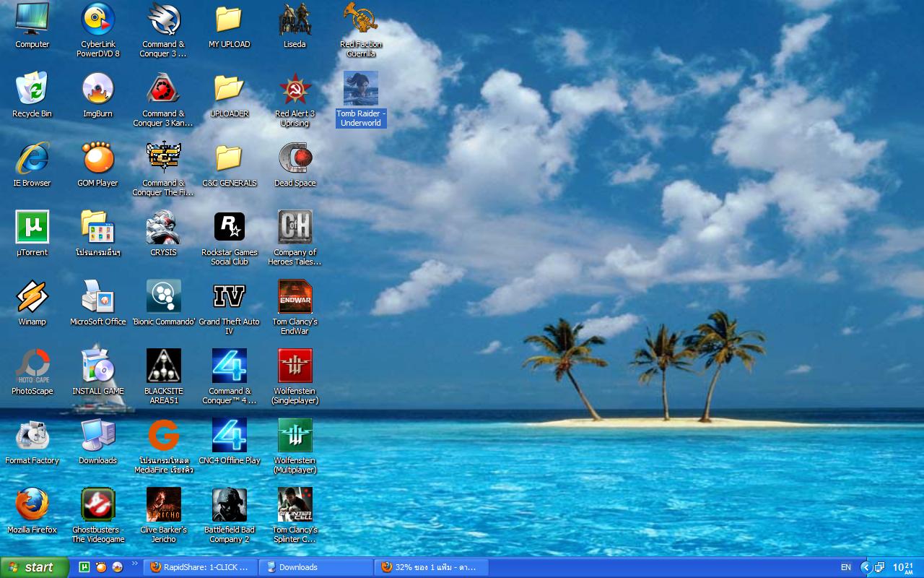924x578 pixels.
Task: Show hidden system tray icons
Action: pyautogui.click(x=866, y=567)
